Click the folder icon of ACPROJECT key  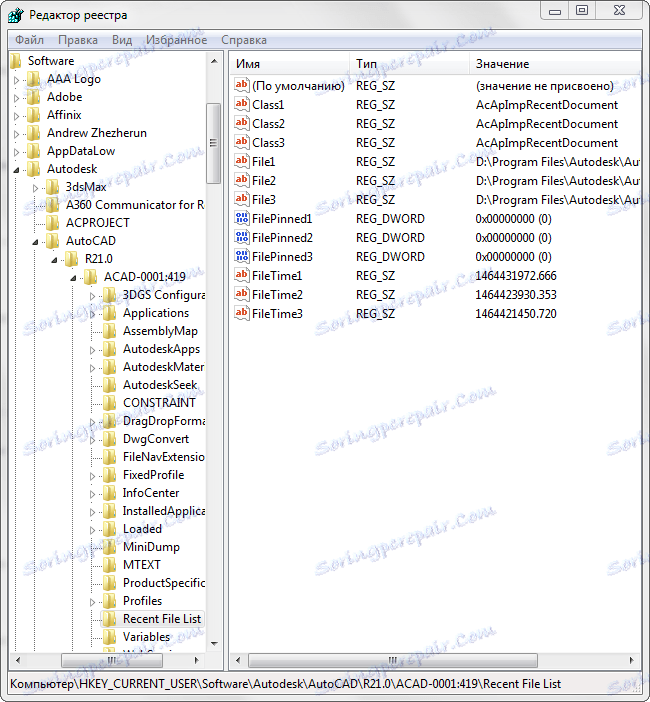[x=53, y=223]
